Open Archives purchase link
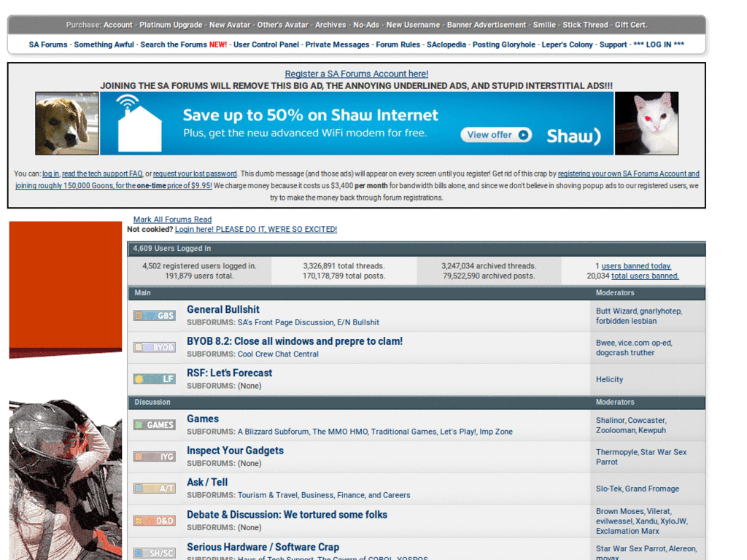Screen dimensions: 747x560 [x=330, y=25]
